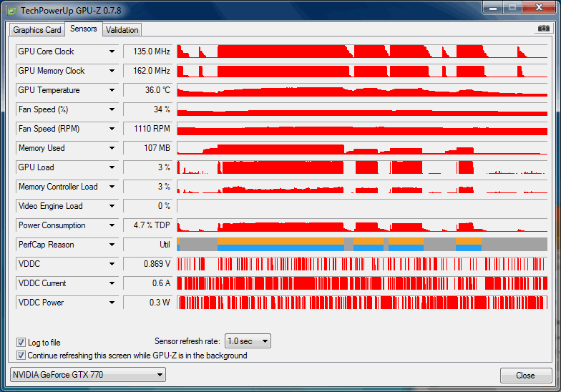Switch to the Graphics Card tab

click(37, 30)
